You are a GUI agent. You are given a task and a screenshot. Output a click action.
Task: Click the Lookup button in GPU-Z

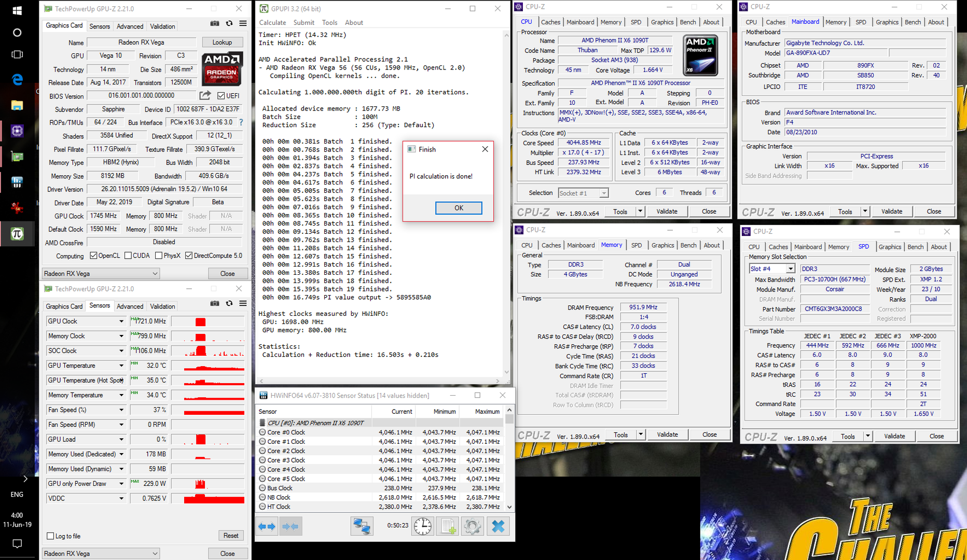(x=222, y=43)
